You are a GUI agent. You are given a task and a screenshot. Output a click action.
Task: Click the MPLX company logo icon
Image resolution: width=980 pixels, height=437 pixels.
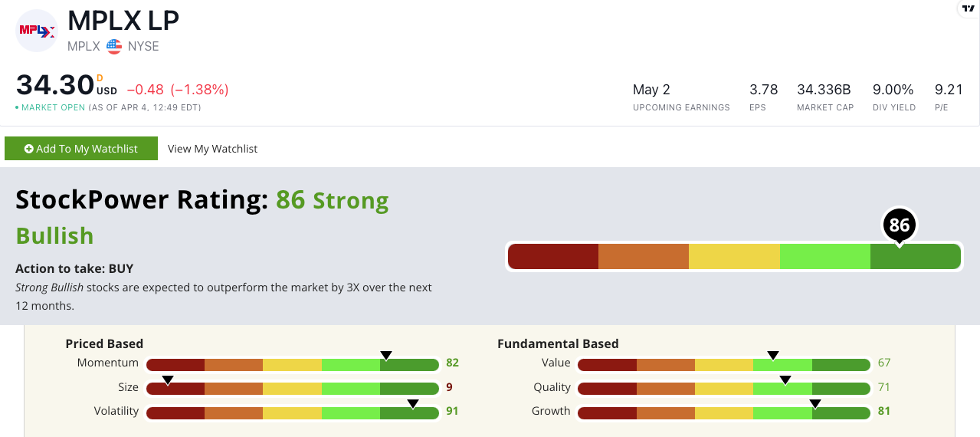click(37, 31)
